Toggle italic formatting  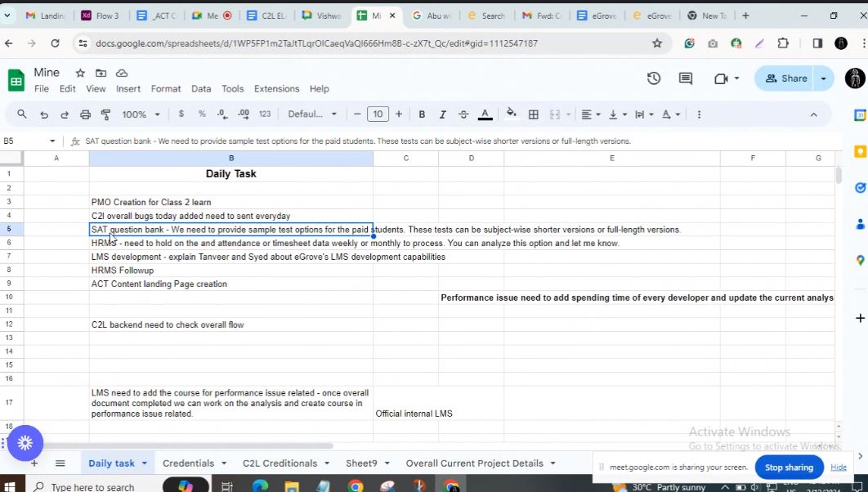(x=442, y=114)
